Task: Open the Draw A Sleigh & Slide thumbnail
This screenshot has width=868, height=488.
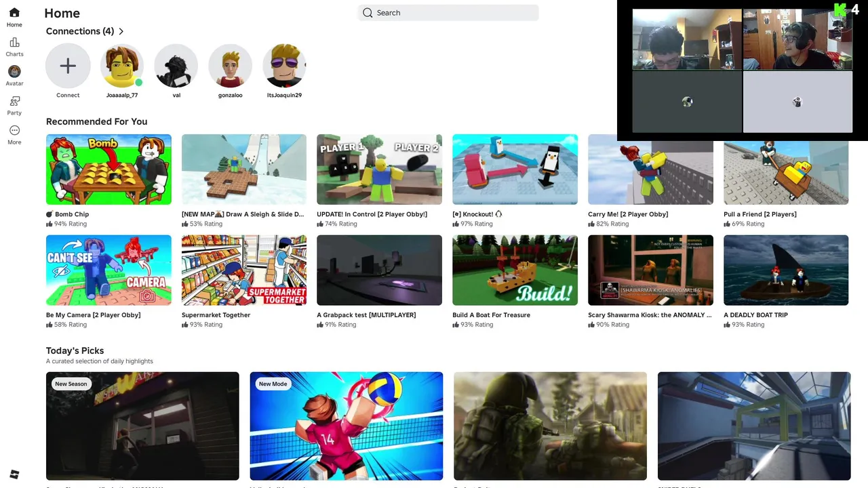Action: (x=244, y=169)
